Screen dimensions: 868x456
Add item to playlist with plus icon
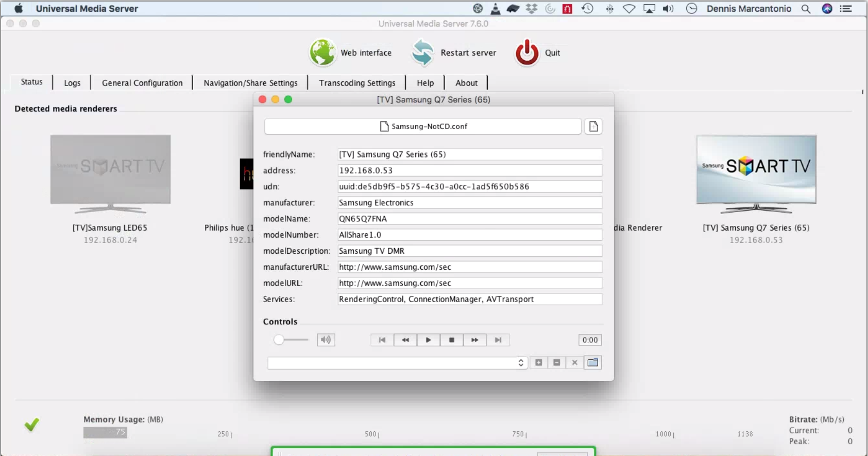539,363
